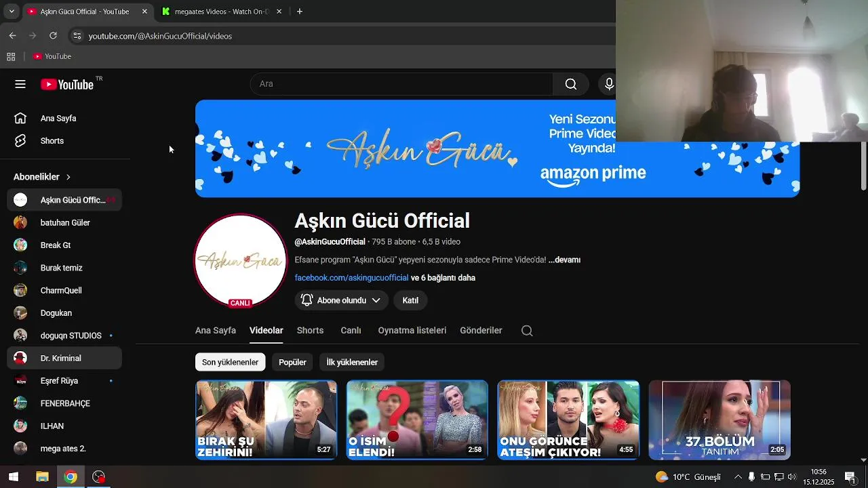Open Eşref Rüya subscription

[x=65, y=381]
